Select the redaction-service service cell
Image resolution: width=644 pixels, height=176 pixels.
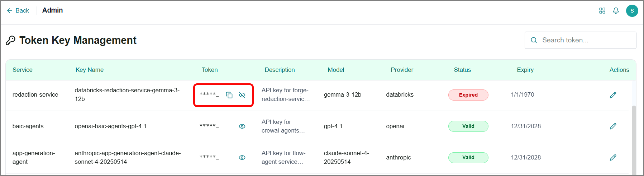[x=35, y=94]
